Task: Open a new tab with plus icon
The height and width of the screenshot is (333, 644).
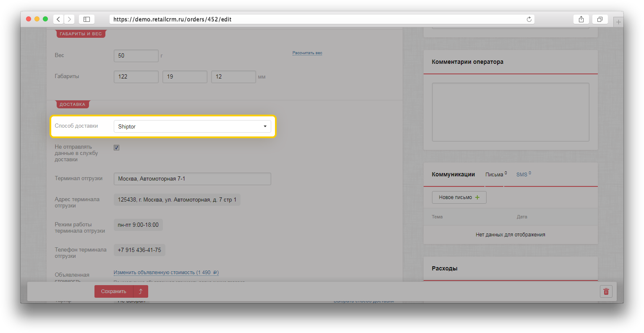Action: 618,22
